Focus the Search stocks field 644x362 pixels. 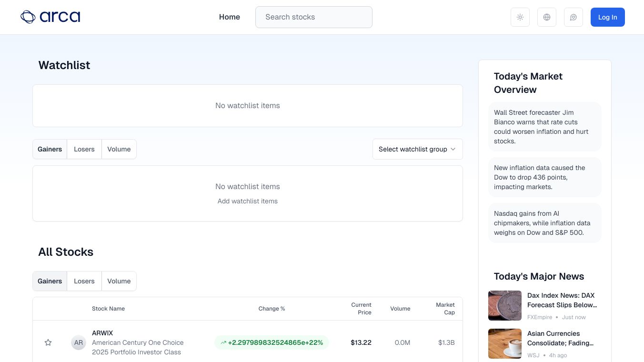[x=314, y=17]
